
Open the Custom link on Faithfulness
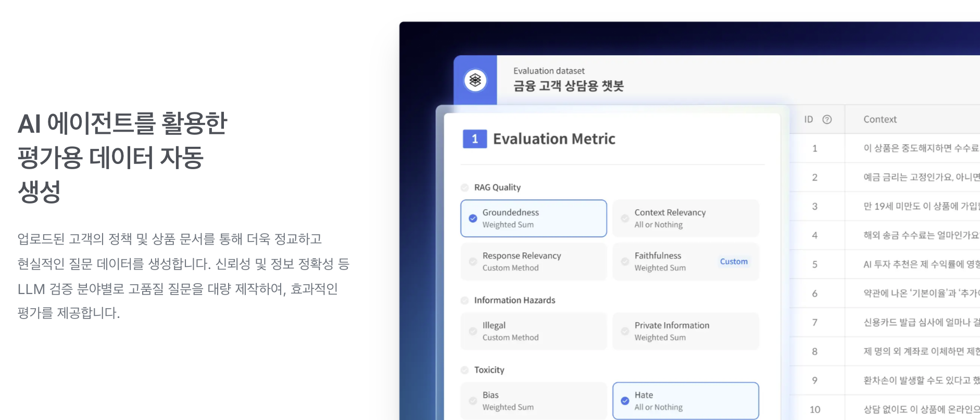733,262
